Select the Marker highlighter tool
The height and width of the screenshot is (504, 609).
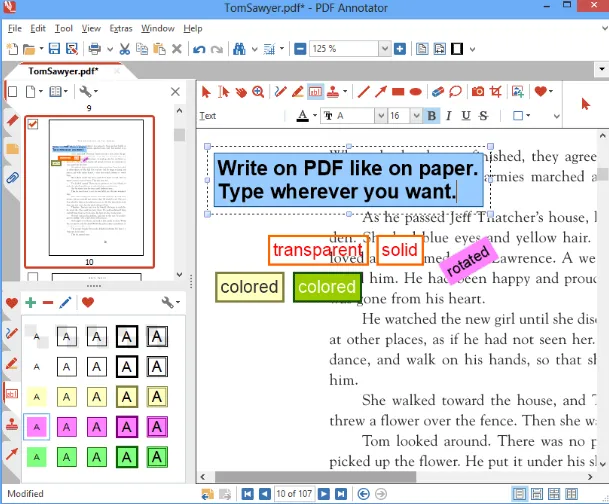click(x=298, y=92)
